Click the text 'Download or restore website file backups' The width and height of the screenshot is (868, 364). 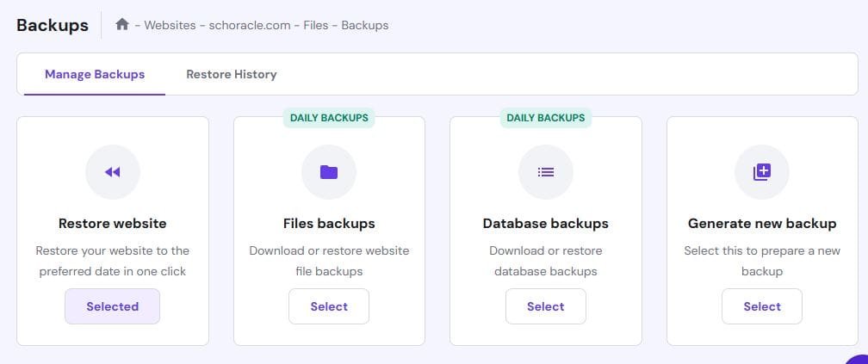point(329,261)
